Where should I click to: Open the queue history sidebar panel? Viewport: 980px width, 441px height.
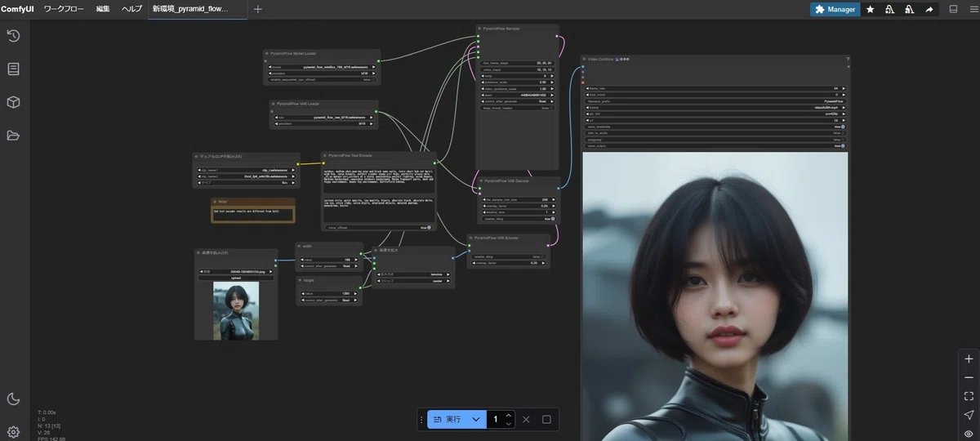click(13, 36)
